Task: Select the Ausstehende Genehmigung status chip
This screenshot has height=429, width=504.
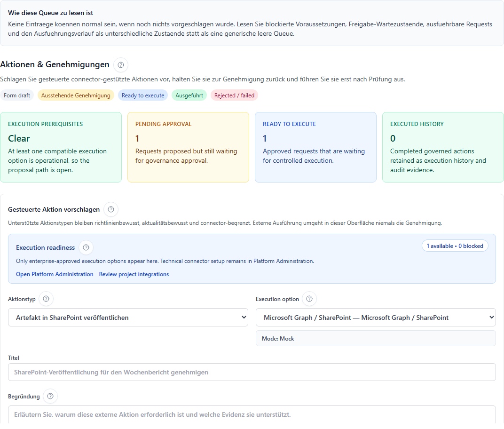Action: [x=76, y=95]
